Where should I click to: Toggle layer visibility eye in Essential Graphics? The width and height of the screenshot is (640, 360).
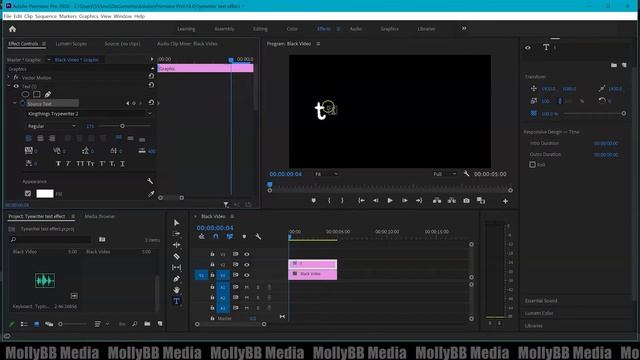[x=528, y=48]
